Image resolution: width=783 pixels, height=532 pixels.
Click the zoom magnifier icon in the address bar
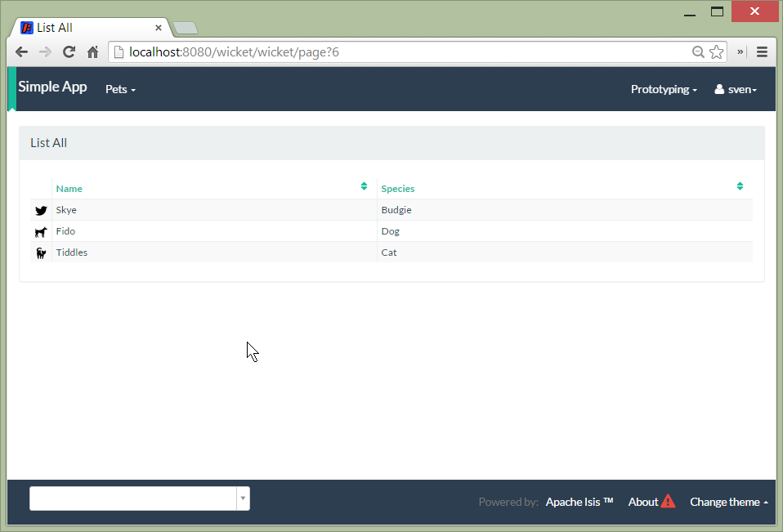(x=698, y=52)
